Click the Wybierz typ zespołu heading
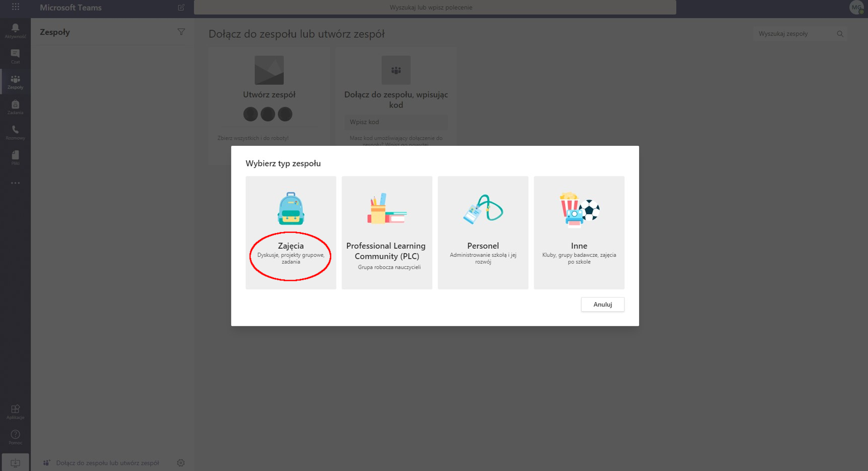Screen dimensions: 868x471 click(x=283, y=163)
